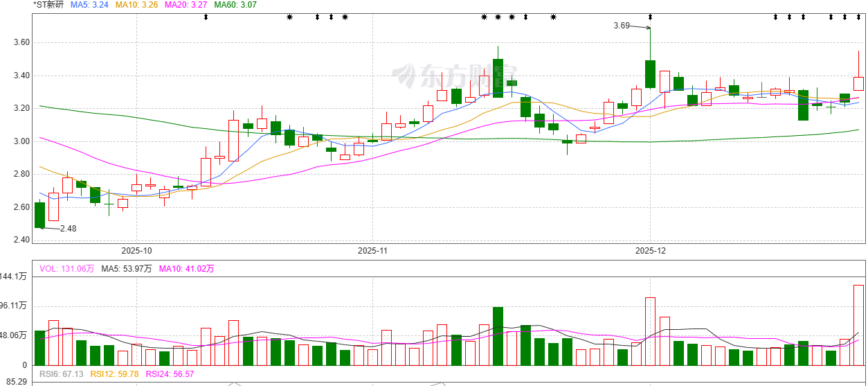Click the RSI6: 67.13 indicator label

tap(62, 374)
